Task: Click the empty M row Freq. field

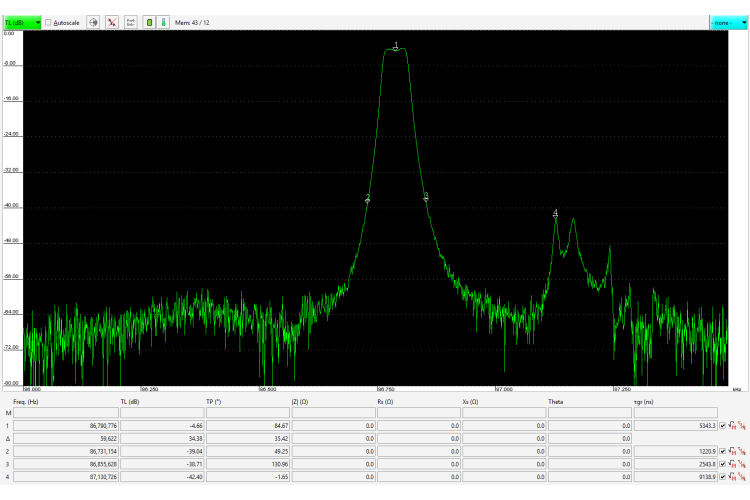Action: pos(66,413)
